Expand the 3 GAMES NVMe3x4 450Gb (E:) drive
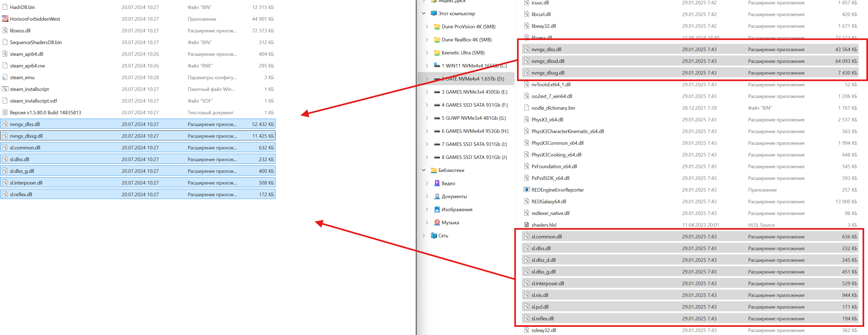868x335 pixels. 427,92
